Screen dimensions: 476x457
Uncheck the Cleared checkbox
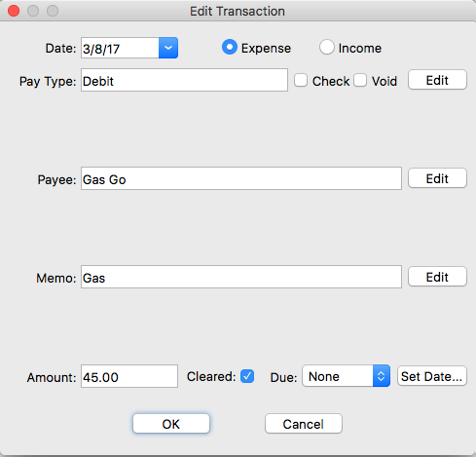247,376
